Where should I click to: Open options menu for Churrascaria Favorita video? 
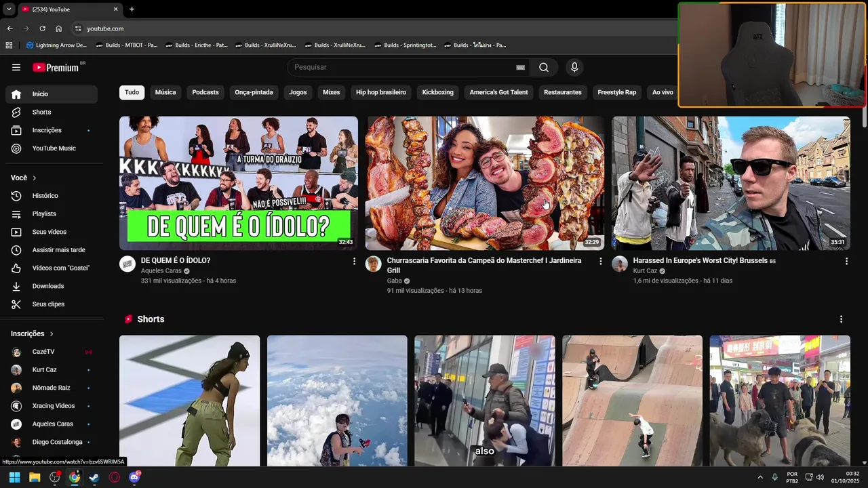[600, 261]
